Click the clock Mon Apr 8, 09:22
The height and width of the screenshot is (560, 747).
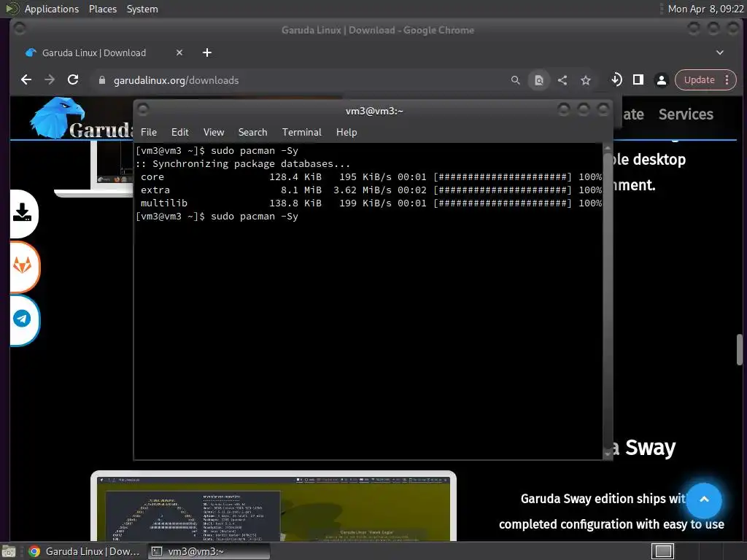(705, 9)
